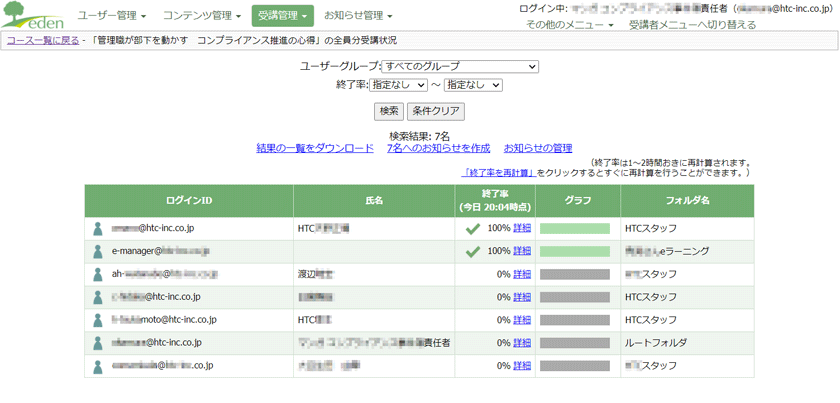Click 終了率を再計算 link
840x403 pixels.
coord(500,173)
